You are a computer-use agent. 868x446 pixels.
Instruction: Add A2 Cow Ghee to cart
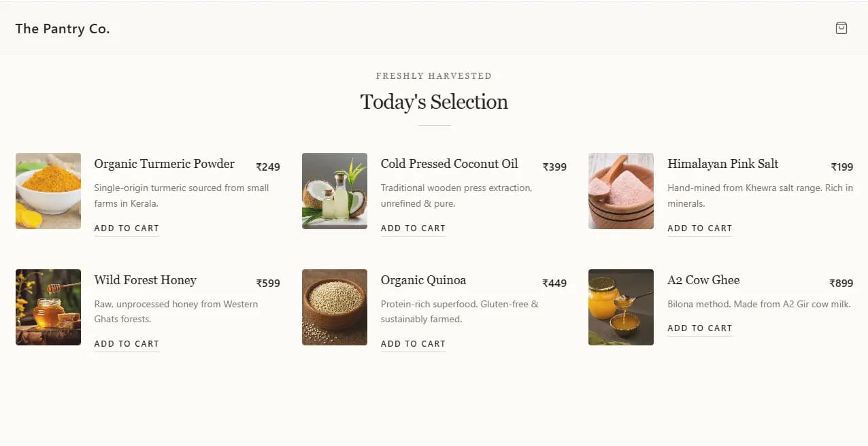(700, 328)
